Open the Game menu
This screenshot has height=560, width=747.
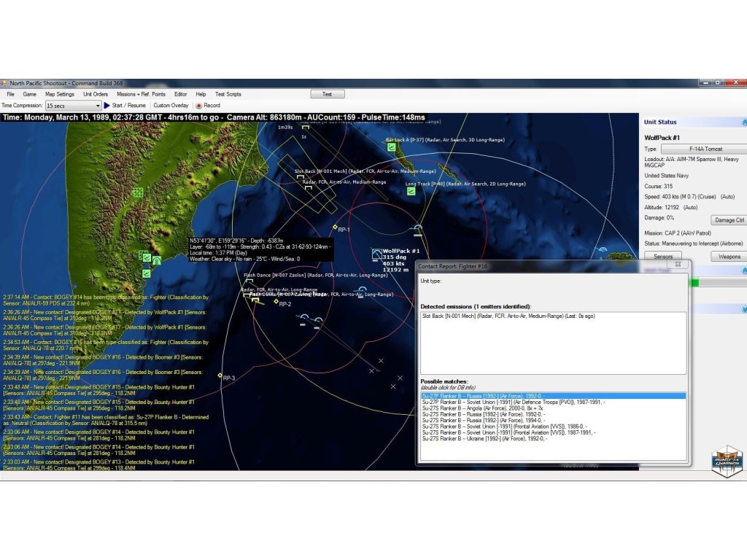click(x=29, y=94)
